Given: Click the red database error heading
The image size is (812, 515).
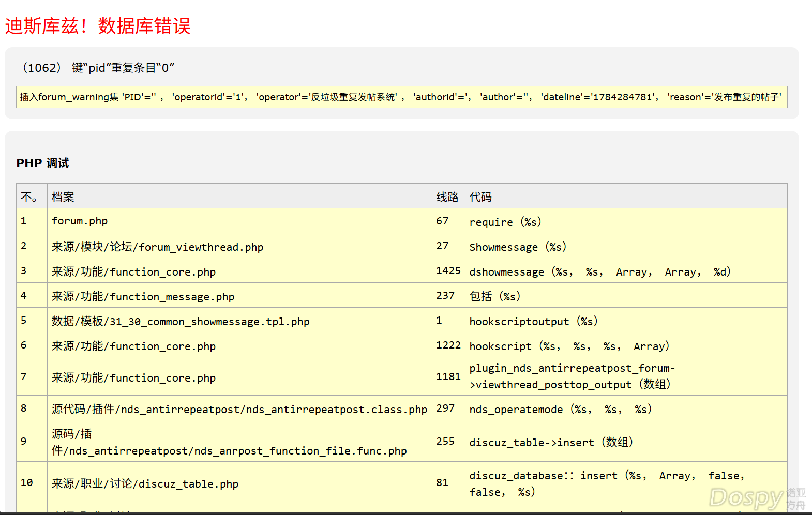Looking at the screenshot, I should (x=98, y=26).
